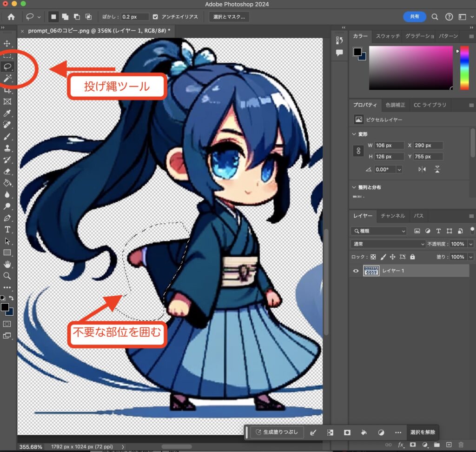Click the Generative Fill button
The height and width of the screenshot is (452, 476).
click(277, 432)
